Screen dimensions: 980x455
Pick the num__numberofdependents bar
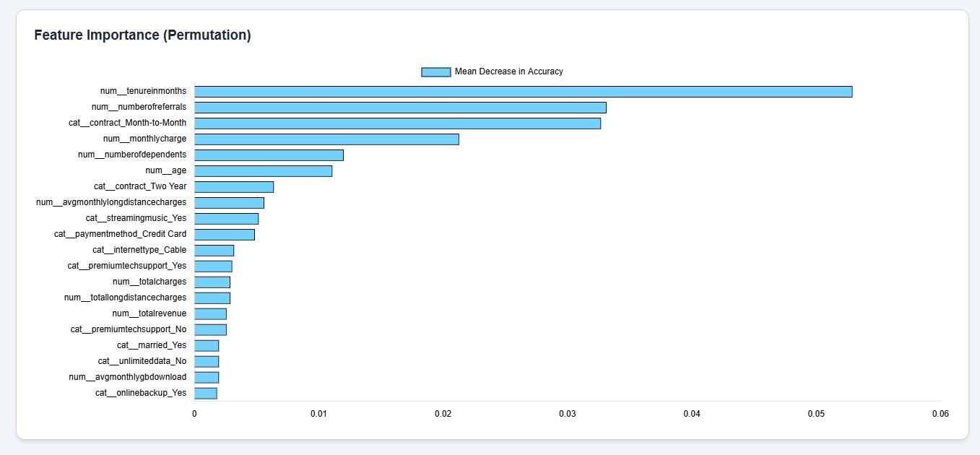[x=269, y=155]
